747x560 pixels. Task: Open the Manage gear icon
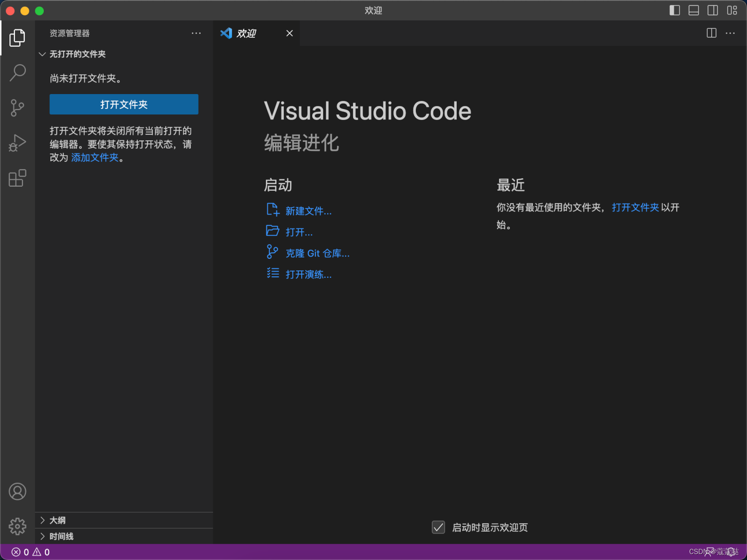(x=17, y=526)
